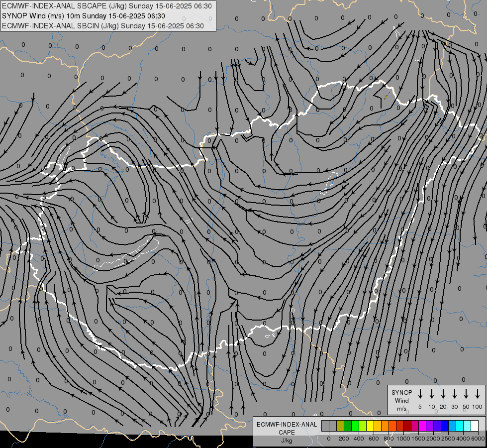Select the dark green CAPE legend swatch
The image size is (487, 448).
click(x=348, y=426)
